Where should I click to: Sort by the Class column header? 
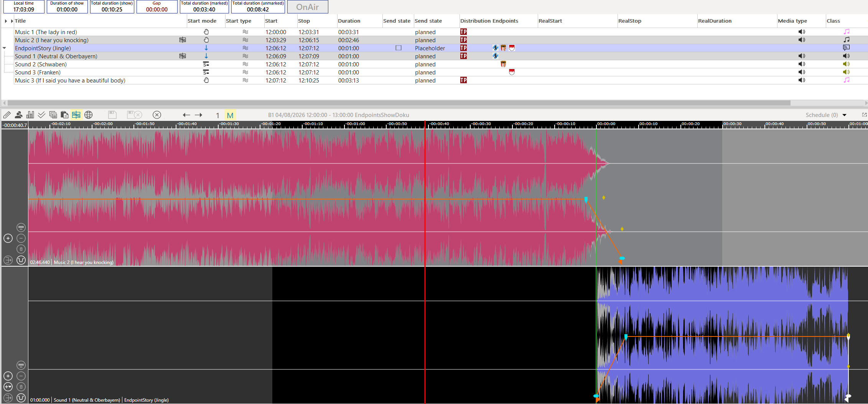pos(833,21)
